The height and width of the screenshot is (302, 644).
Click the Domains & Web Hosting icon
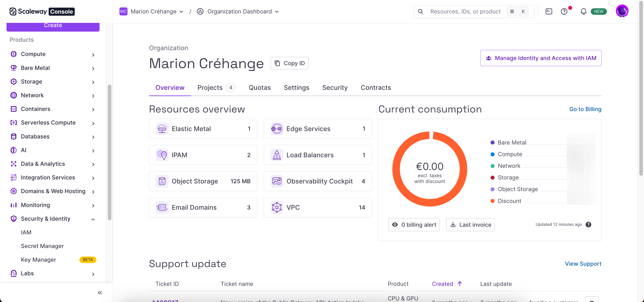coord(13,191)
